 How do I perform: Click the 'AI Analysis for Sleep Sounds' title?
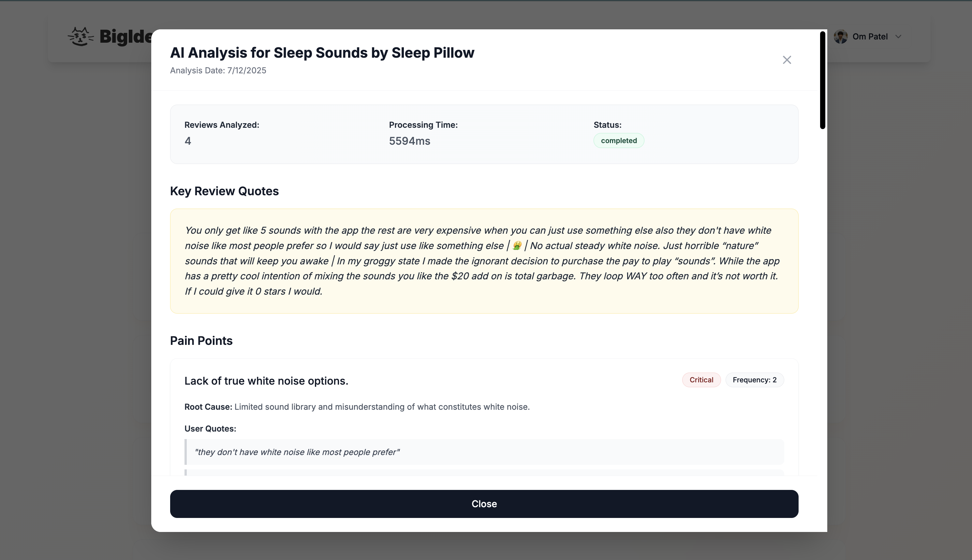pos(322,53)
